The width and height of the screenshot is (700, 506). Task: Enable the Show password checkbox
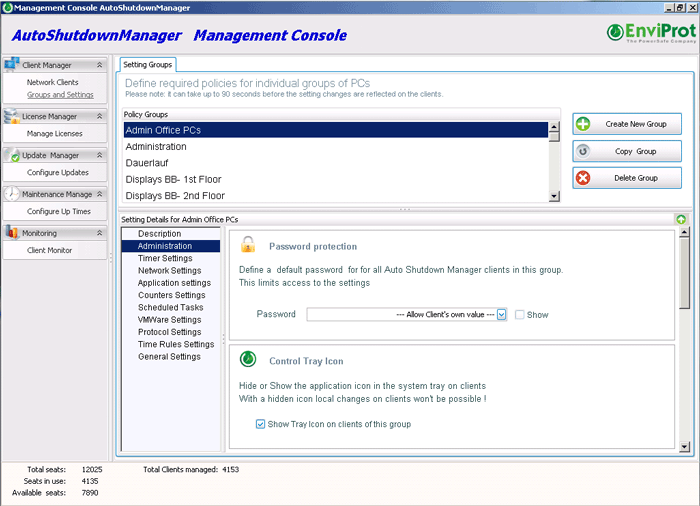coord(520,314)
